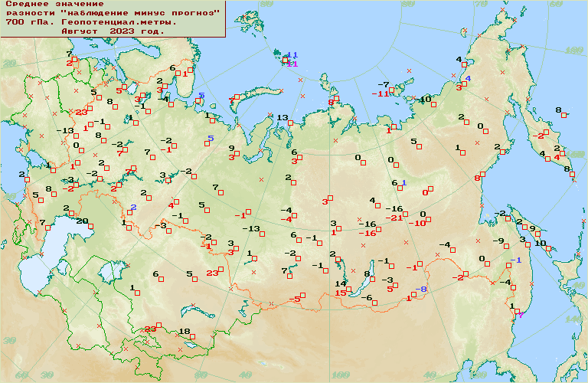Click the black value "-6" south of Baikal
Screen dimensions: 588x383
coord(367,297)
